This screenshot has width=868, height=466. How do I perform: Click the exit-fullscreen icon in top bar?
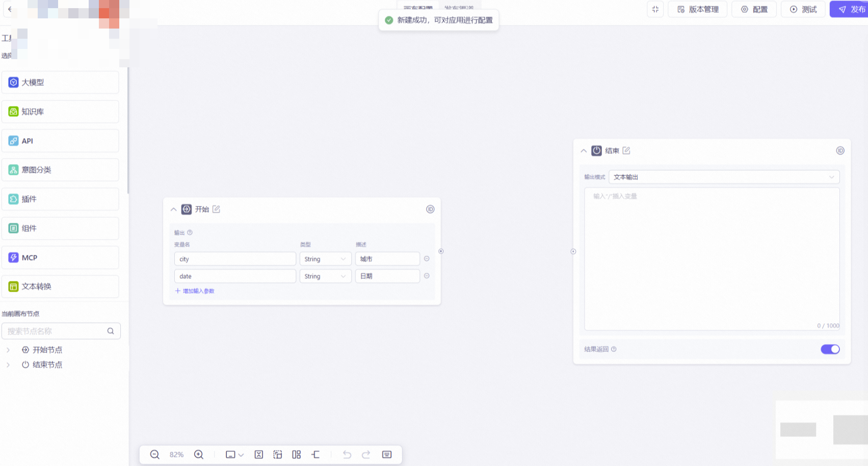[x=655, y=9]
